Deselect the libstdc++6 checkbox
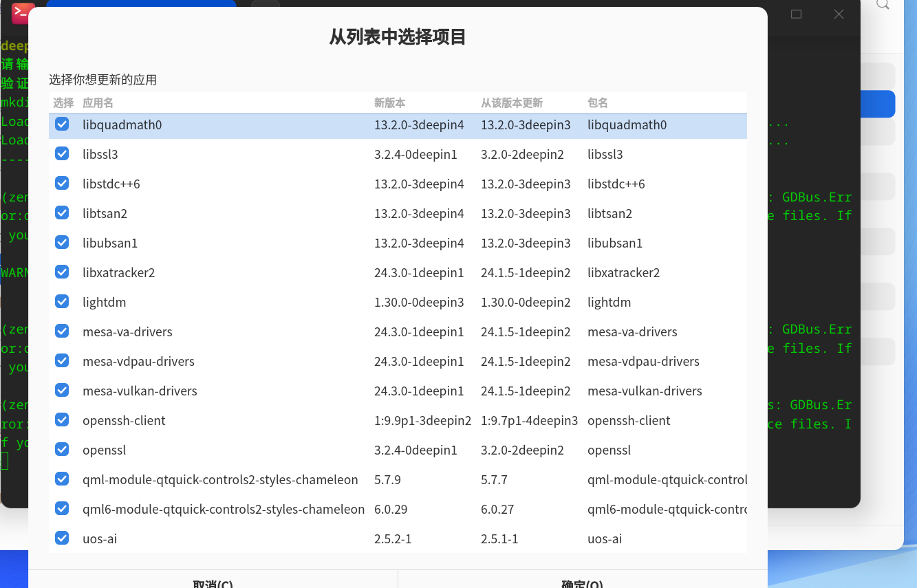Screen dimensions: 917x588 62,184
